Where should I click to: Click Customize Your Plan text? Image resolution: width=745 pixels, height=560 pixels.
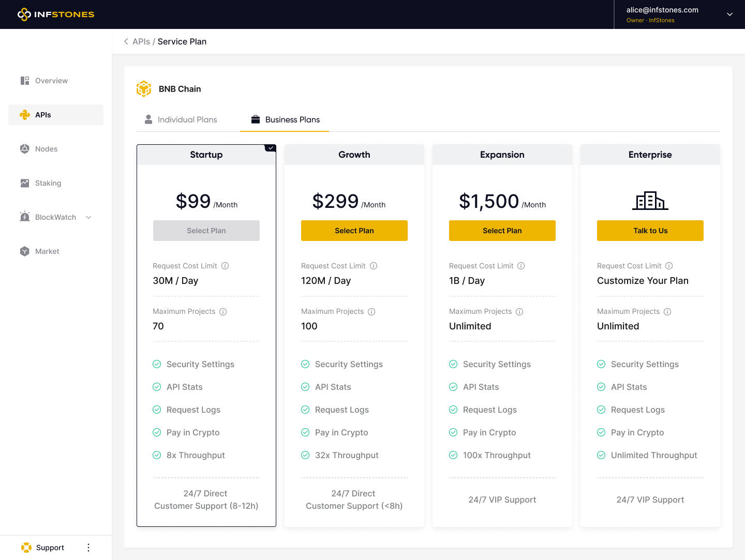tap(643, 281)
